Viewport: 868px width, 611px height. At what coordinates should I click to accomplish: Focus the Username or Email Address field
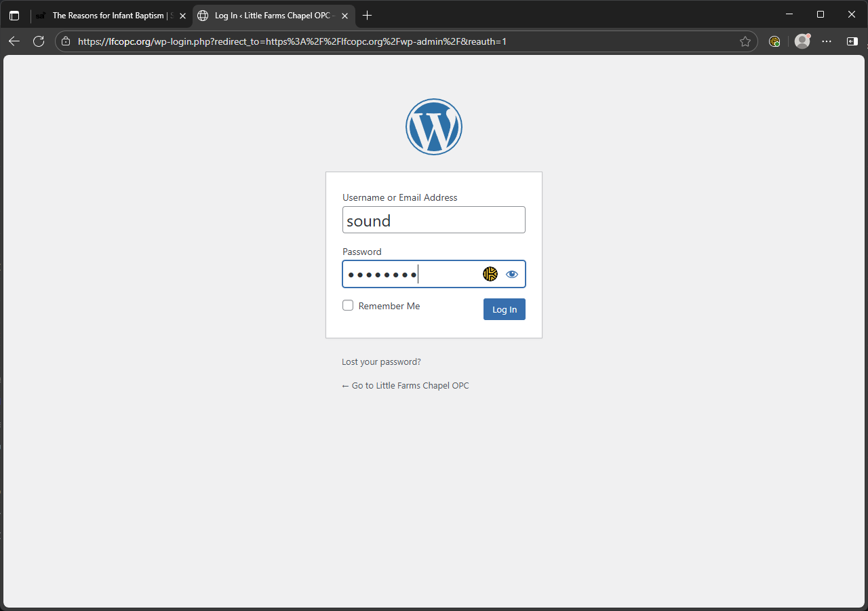[434, 220]
